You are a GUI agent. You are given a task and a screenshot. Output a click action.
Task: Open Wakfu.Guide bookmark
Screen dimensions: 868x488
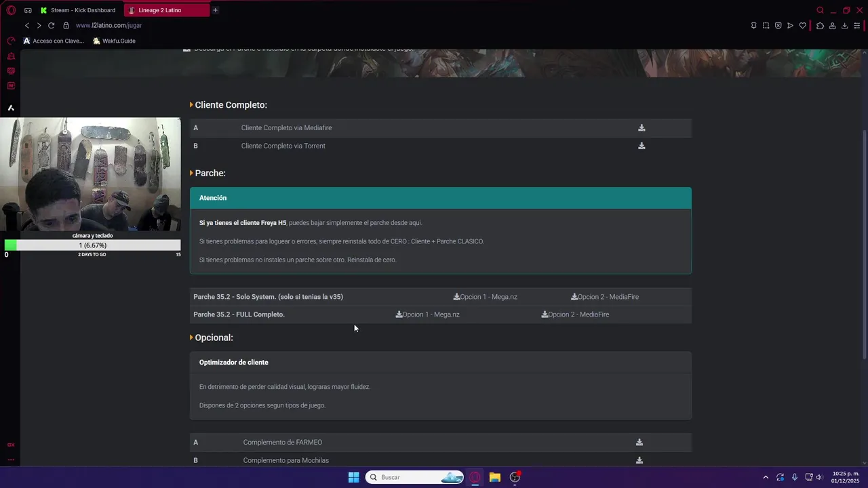click(x=114, y=41)
